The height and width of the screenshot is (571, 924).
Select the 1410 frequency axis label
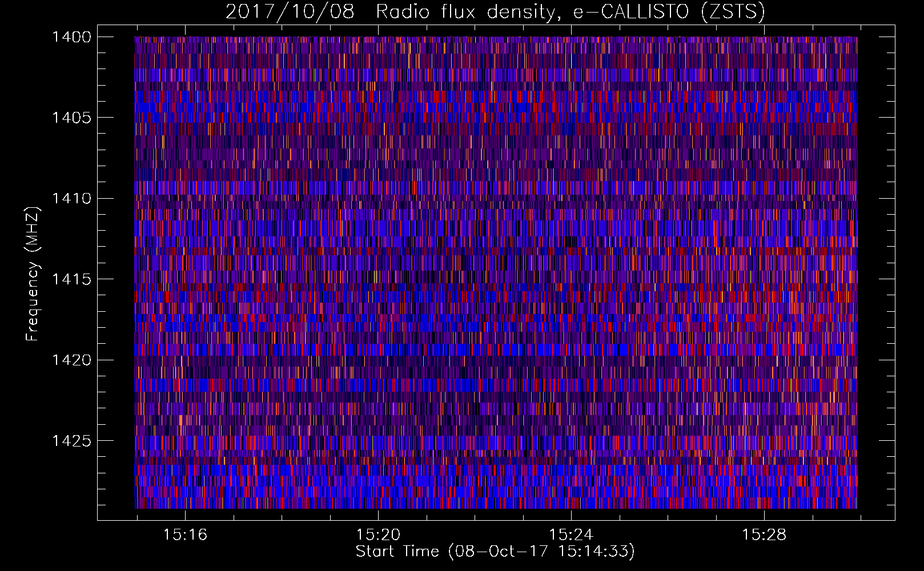pos(71,199)
